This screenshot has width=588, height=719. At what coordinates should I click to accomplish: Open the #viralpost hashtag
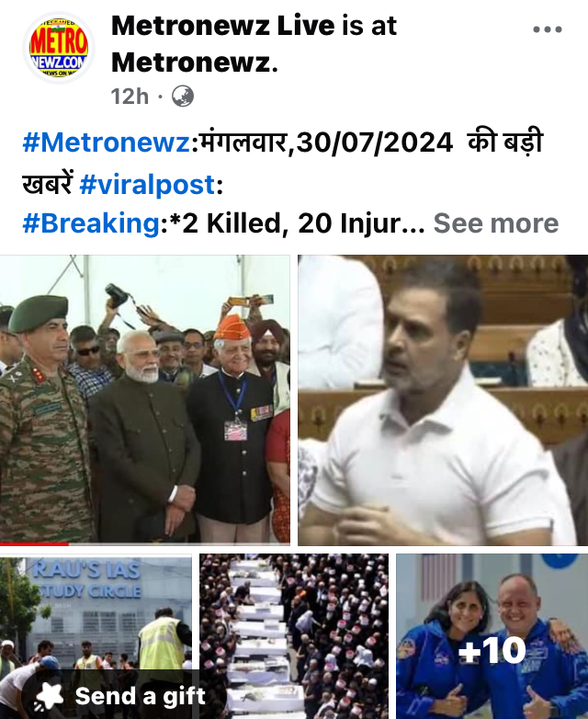(147, 185)
